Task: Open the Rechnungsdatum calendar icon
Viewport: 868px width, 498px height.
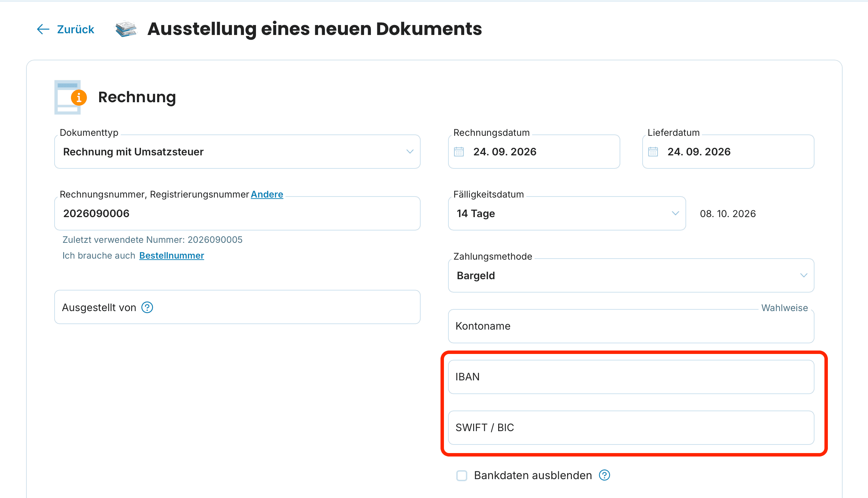Action: (x=459, y=152)
